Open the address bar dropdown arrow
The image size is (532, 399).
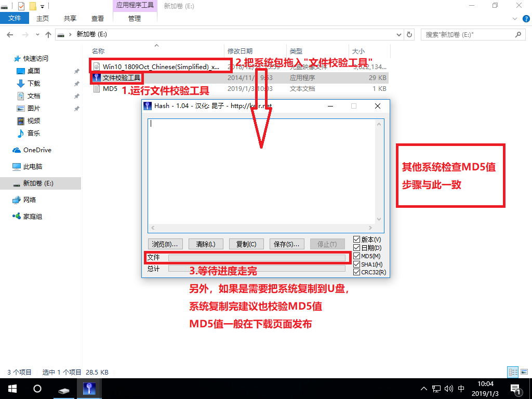pyautogui.click(x=398, y=34)
